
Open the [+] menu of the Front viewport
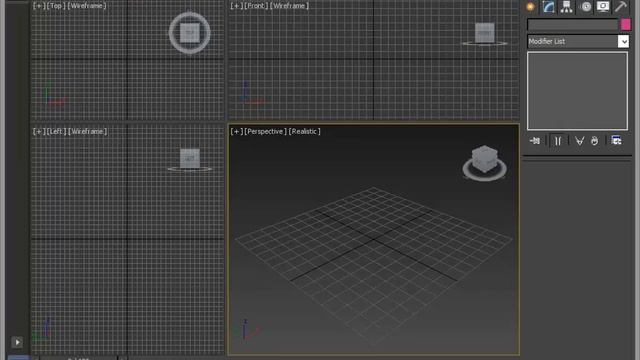[x=237, y=6]
